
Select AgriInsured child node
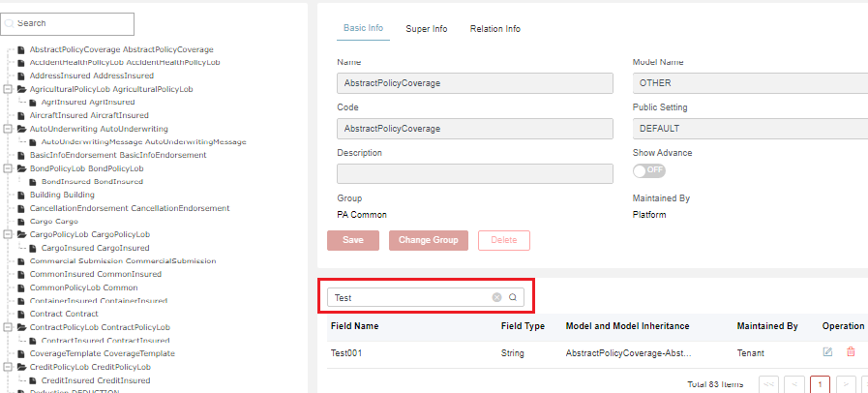coord(88,103)
